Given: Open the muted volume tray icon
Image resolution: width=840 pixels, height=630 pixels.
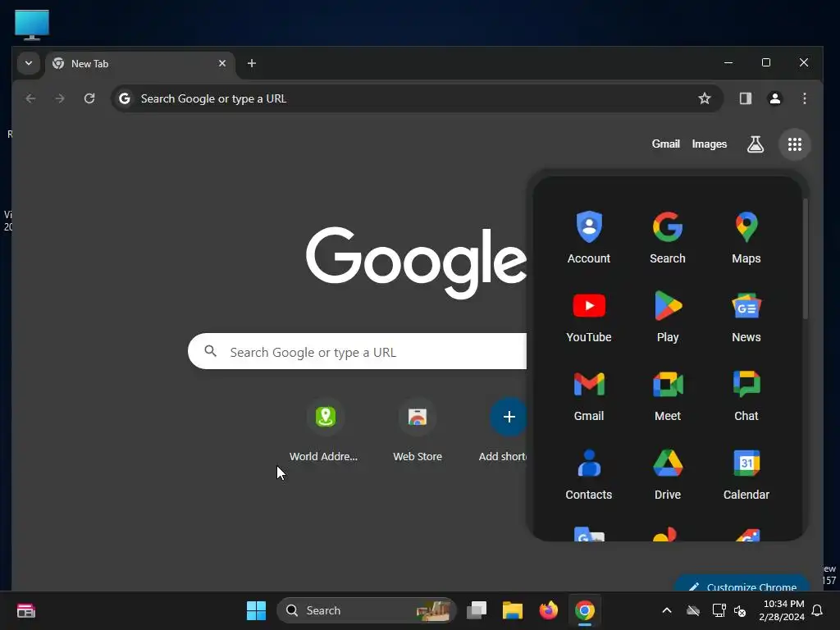Looking at the screenshot, I should [741, 610].
